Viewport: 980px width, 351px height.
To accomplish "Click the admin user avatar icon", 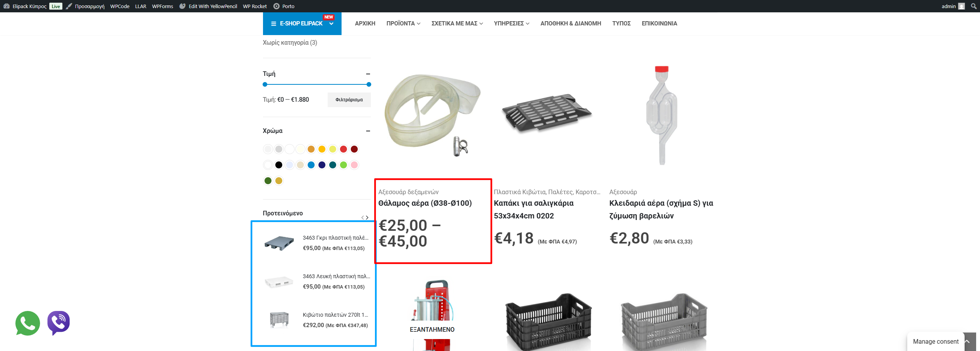I will click(x=962, y=6).
